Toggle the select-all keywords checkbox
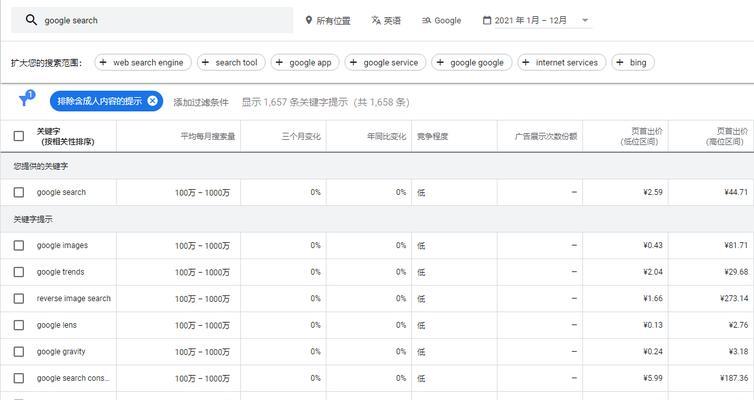The image size is (754, 400). 19,136
